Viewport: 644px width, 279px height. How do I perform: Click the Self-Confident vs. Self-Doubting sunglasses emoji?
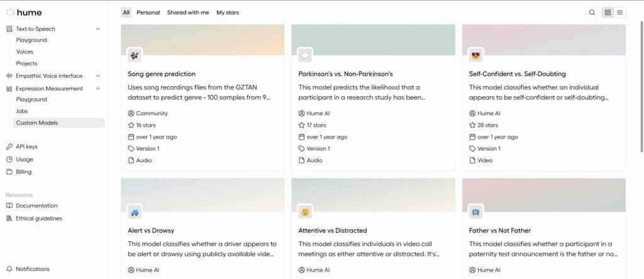(x=476, y=55)
